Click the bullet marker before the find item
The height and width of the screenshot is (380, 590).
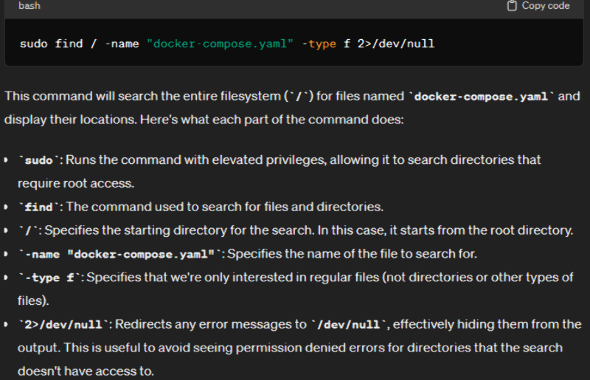coord(6,207)
